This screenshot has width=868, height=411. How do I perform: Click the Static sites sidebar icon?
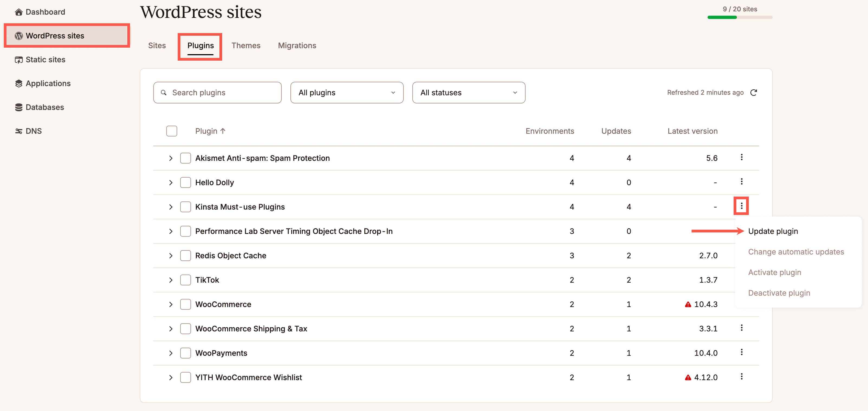click(x=18, y=59)
